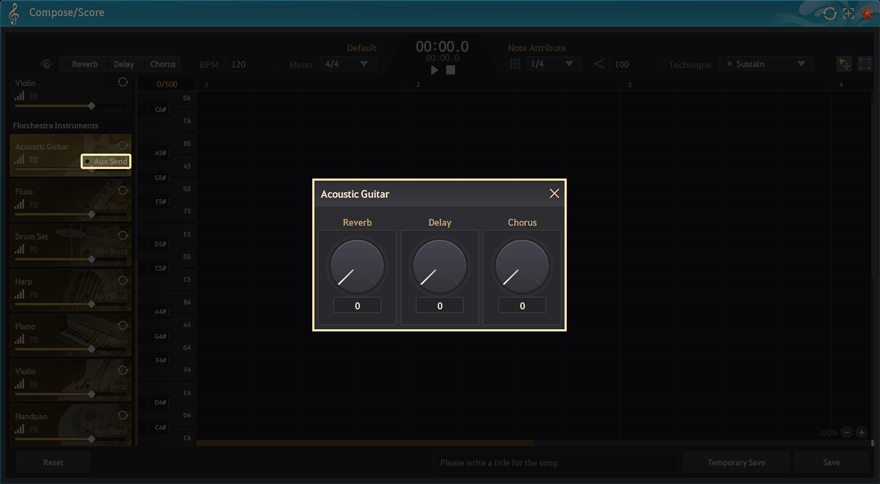
Task: Close the Acoustic Guitar aux send dialog
Action: click(554, 193)
